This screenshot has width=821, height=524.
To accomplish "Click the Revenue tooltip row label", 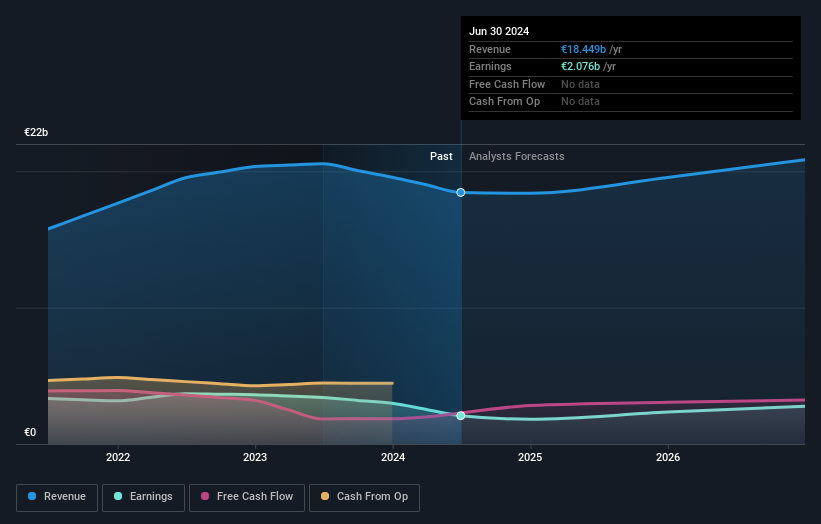I will coord(490,49).
